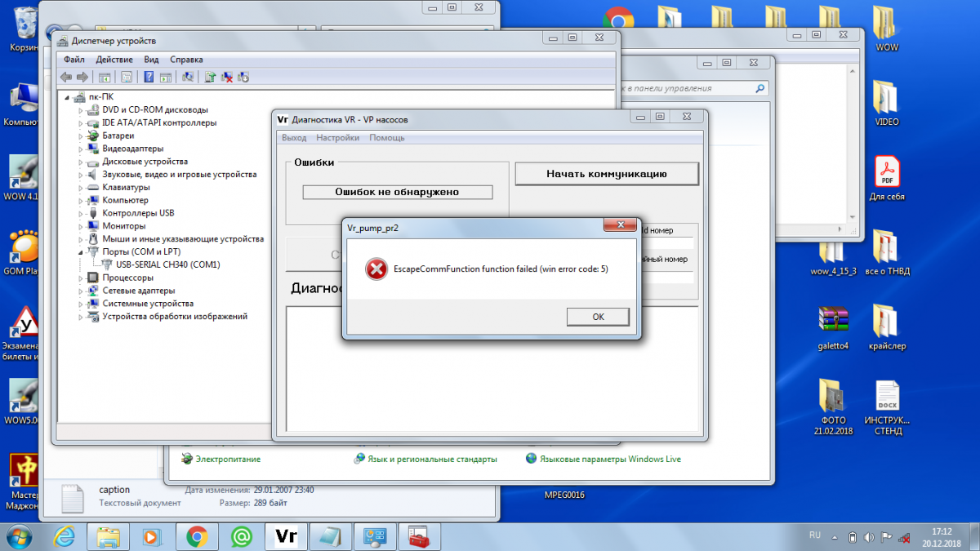The image size is (980, 551).
Task: Open the Windows Start button
Action: [18, 536]
